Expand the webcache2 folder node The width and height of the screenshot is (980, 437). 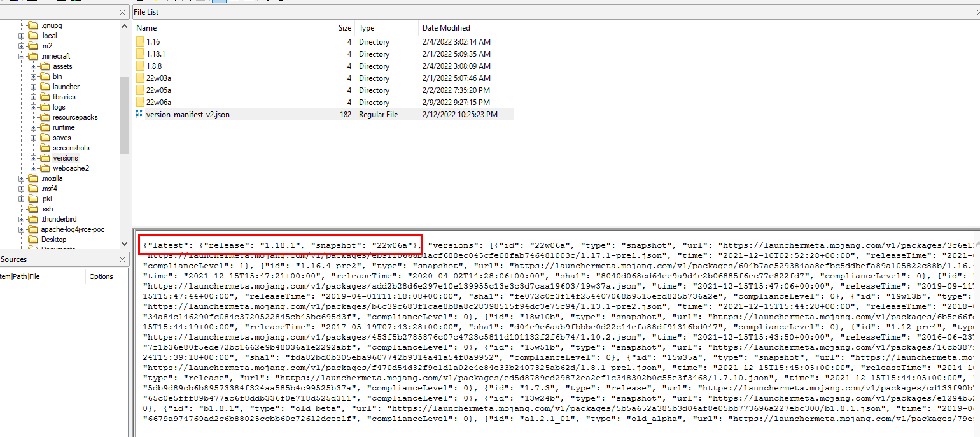tap(34, 168)
